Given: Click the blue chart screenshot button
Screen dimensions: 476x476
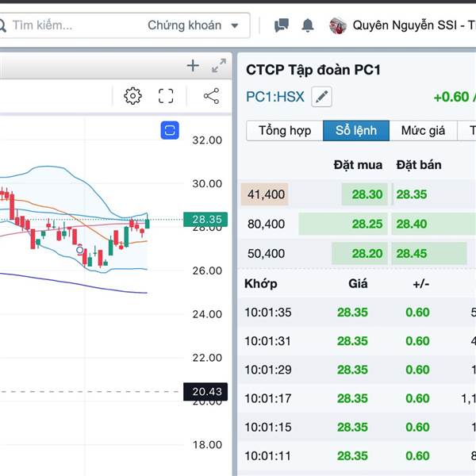Looking at the screenshot, I should click(x=170, y=131).
